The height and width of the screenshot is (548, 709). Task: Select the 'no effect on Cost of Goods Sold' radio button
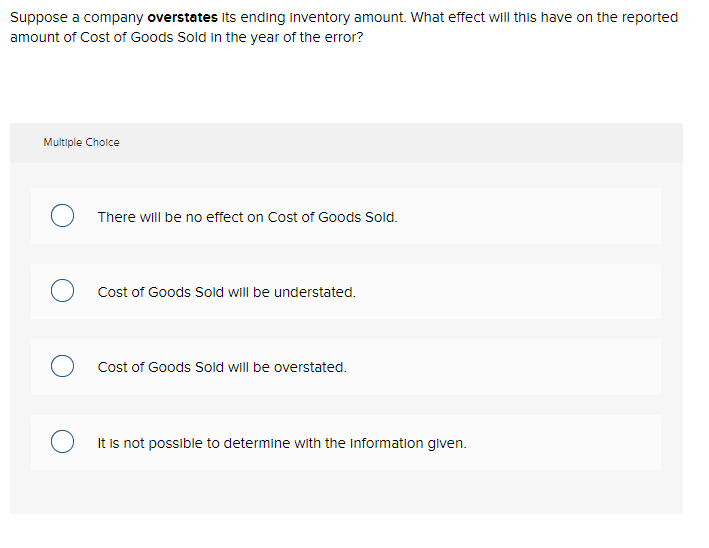pos(62,217)
